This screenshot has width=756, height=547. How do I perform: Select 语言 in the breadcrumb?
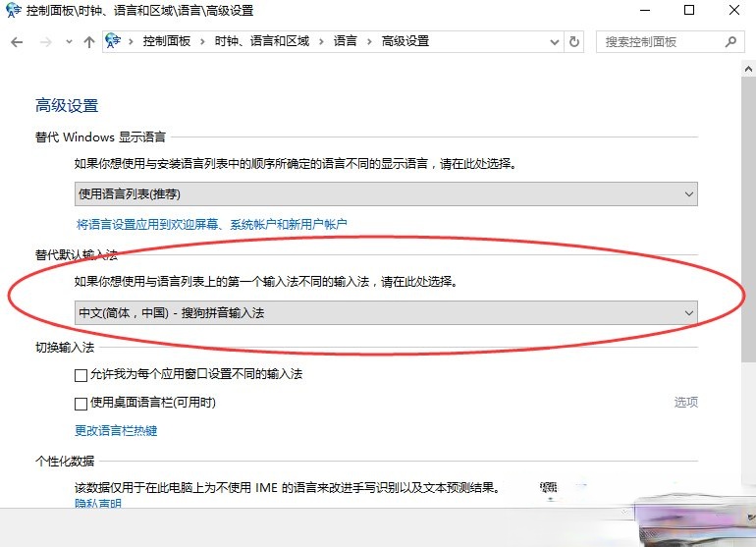coord(346,41)
